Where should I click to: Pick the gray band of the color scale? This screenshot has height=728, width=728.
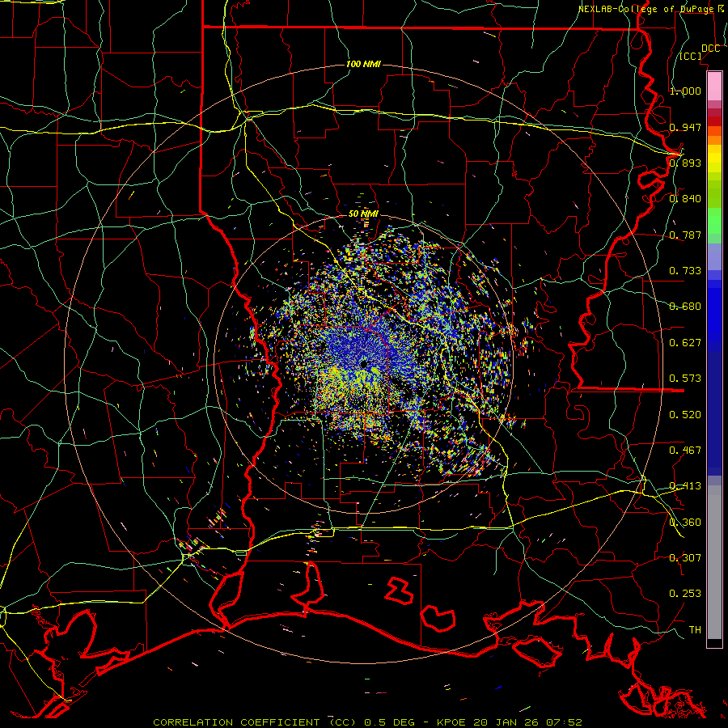click(714, 562)
